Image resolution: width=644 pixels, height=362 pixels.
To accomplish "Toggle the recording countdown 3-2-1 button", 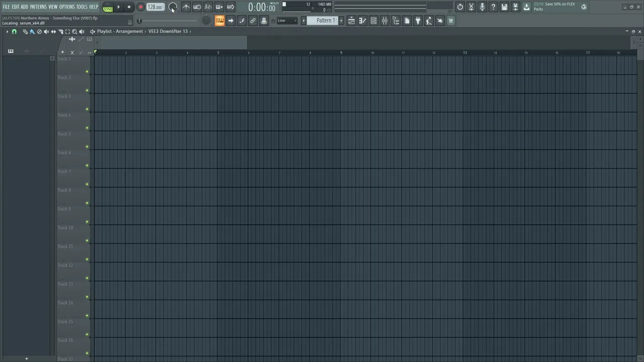I will click(x=208, y=7).
